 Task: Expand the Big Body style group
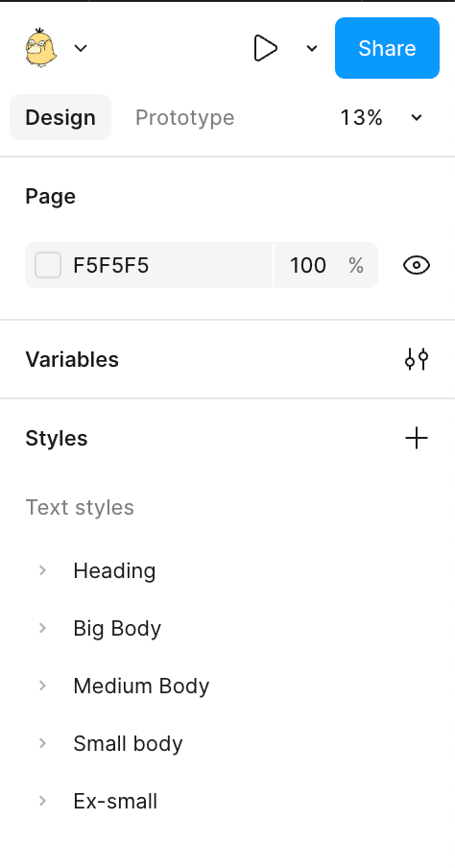click(x=42, y=628)
